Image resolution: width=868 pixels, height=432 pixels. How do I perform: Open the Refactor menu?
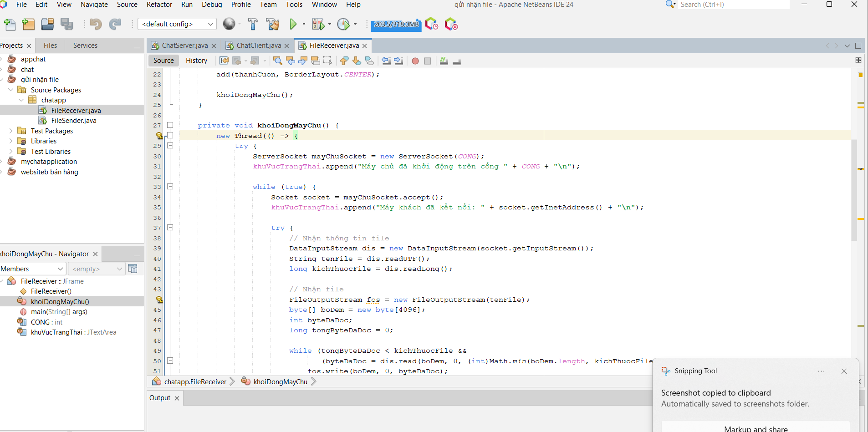tap(159, 5)
